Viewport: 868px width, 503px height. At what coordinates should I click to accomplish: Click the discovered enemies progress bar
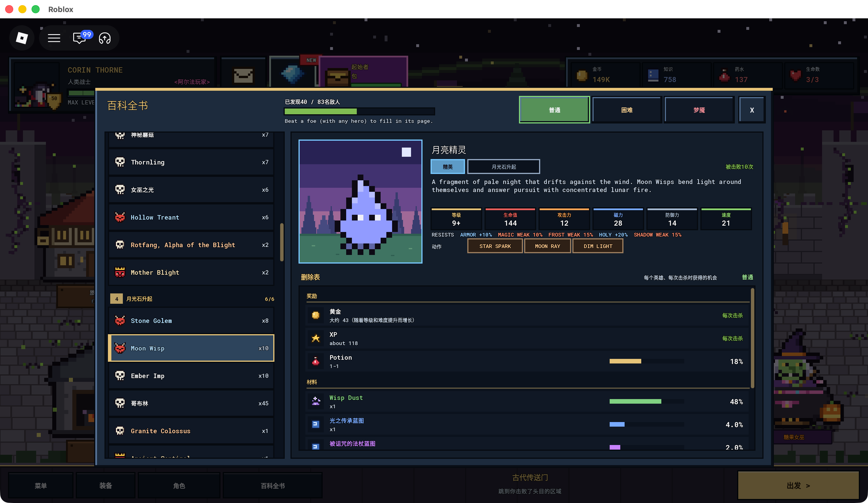point(359,111)
